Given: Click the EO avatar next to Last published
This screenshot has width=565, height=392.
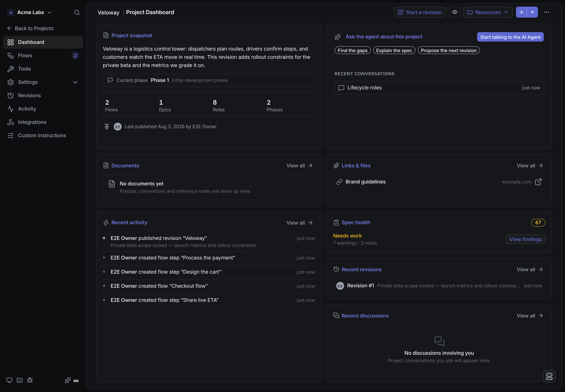Looking at the screenshot, I should (x=118, y=127).
